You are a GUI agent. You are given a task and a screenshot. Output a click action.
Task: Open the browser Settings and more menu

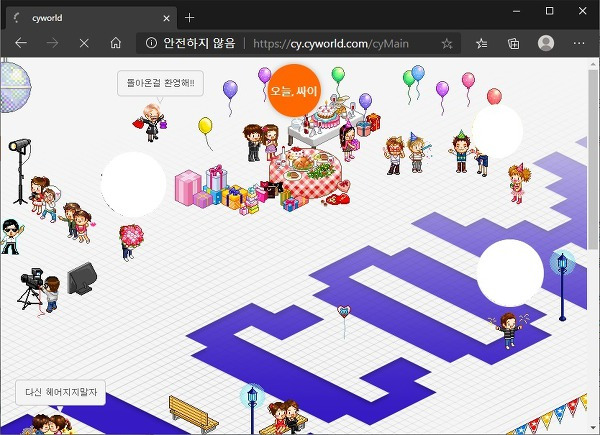pos(579,43)
